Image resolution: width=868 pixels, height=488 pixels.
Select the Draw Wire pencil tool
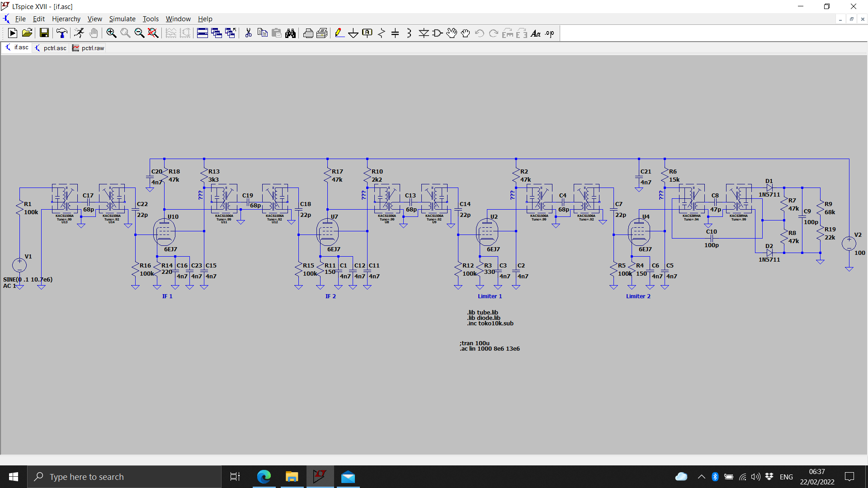pyautogui.click(x=339, y=33)
